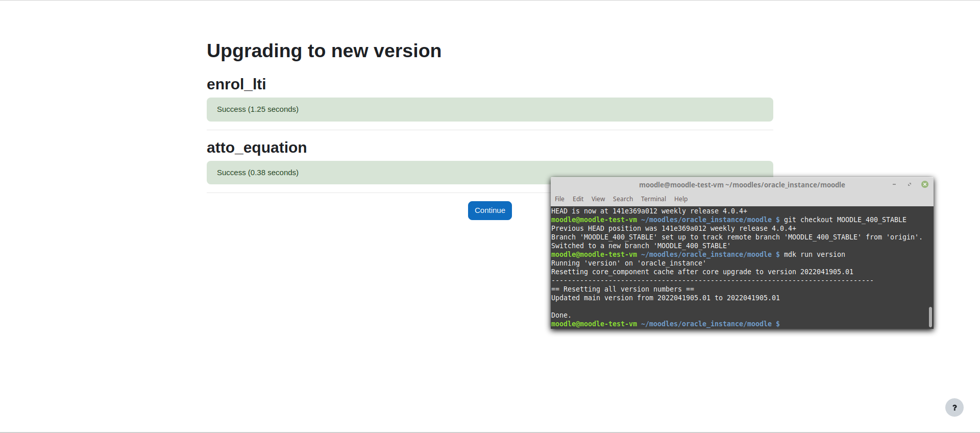Click the 'Updated main version' terminal line
This screenshot has width=980, height=433.
666,298
